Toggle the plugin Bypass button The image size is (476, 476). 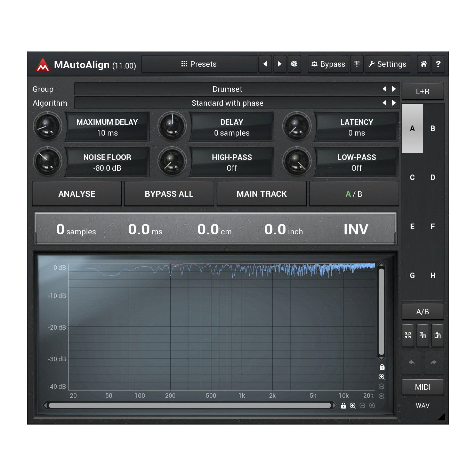[328, 64]
